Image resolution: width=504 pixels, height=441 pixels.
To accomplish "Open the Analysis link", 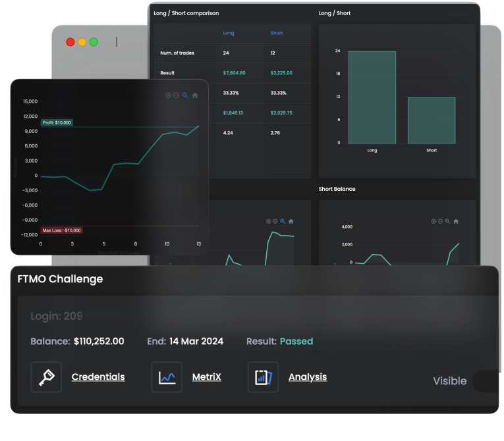I will pos(308,377).
